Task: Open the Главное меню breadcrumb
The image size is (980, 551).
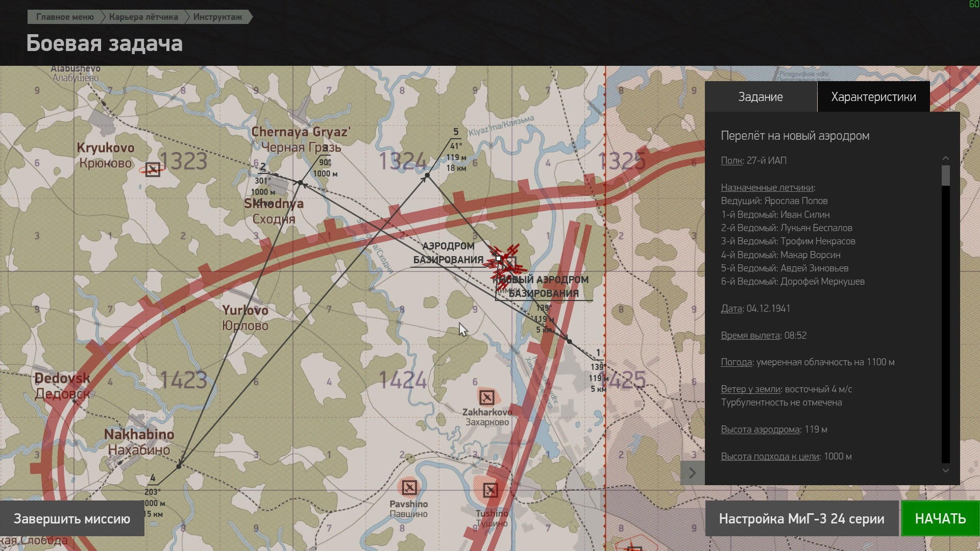Action: [64, 17]
